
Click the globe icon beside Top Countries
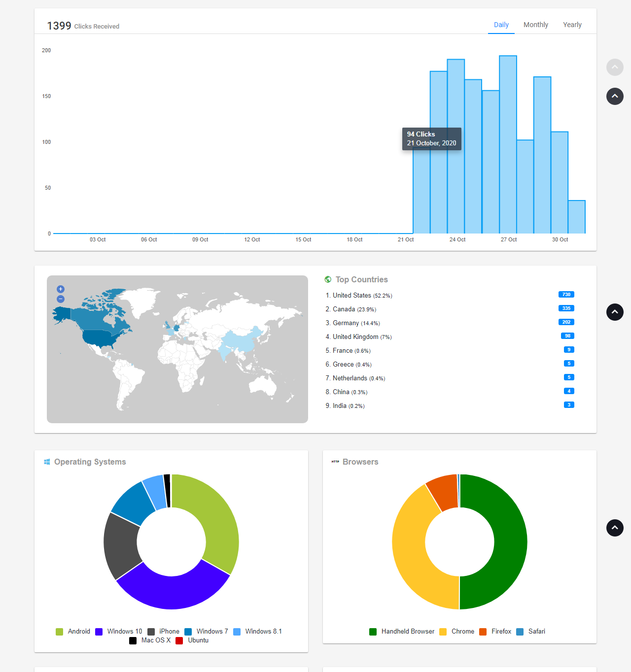pyautogui.click(x=327, y=279)
